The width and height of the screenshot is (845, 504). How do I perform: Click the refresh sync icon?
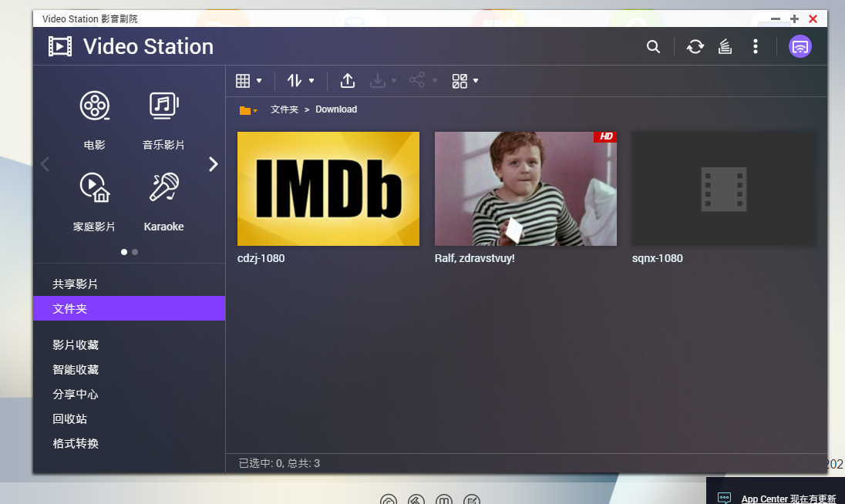coord(695,47)
